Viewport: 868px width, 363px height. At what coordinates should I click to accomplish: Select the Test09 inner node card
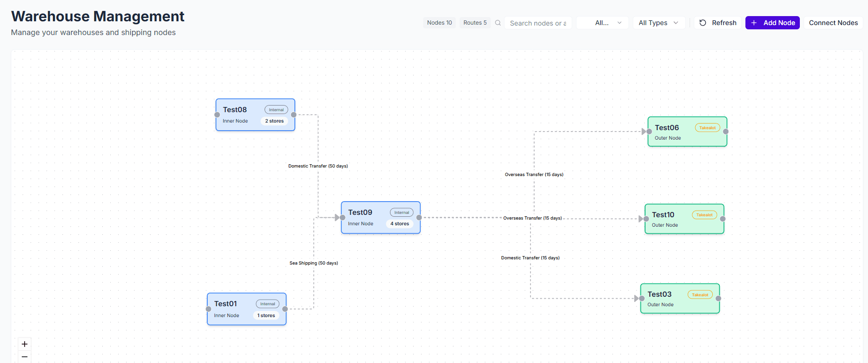(381, 218)
